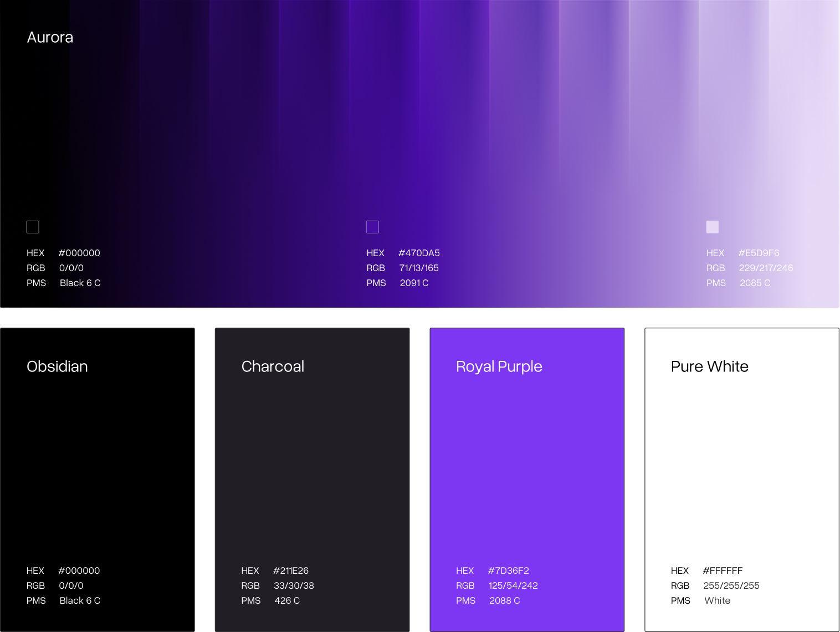Click the Aurora gradient title
The width and height of the screenshot is (840, 632).
[50, 37]
